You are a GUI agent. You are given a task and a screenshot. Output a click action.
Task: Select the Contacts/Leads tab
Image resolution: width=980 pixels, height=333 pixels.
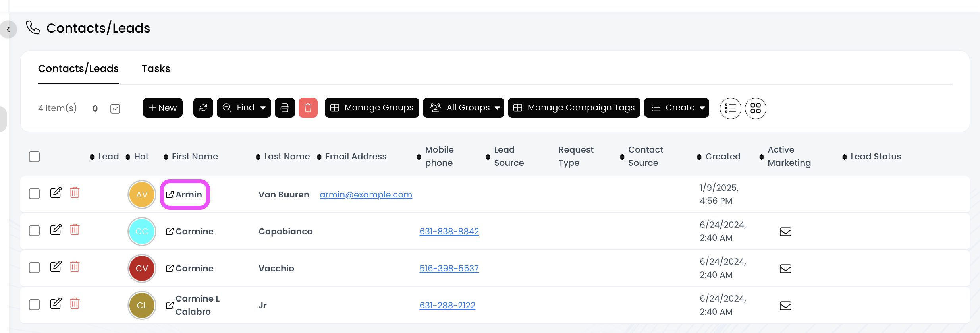(x=78, y=69)
